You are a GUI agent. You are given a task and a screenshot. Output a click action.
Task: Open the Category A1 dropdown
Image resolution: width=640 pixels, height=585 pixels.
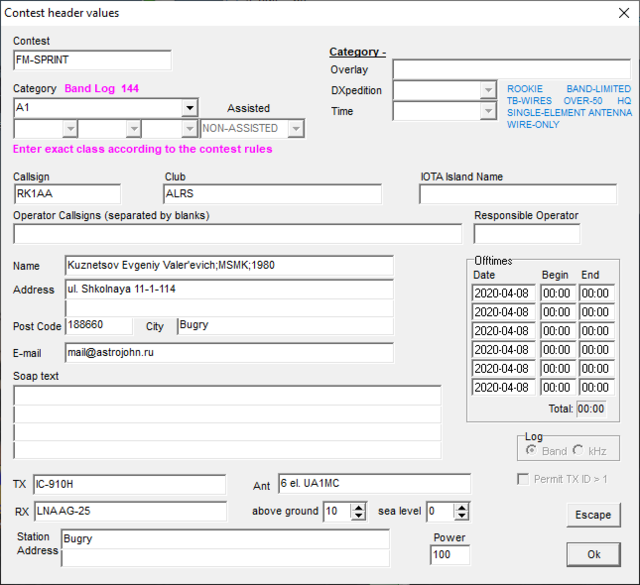click(189, 108)
